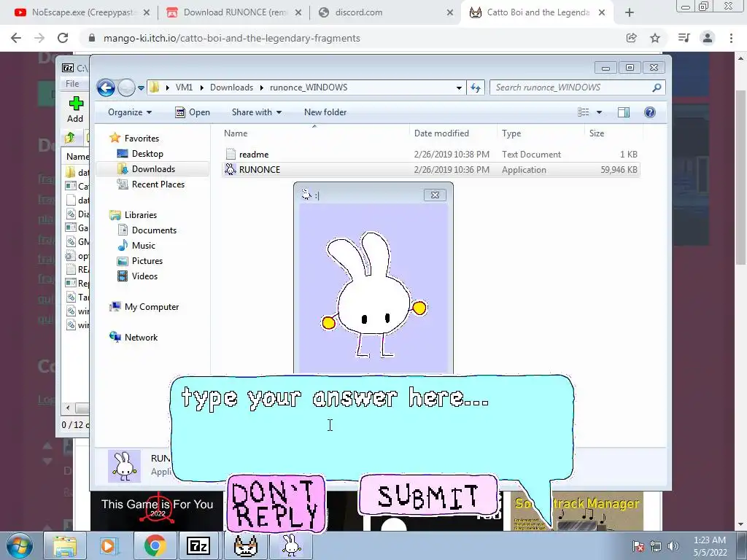Screen dimensions: 747x560
Task: Expand the Share with menu
Action: coord(256,112)
